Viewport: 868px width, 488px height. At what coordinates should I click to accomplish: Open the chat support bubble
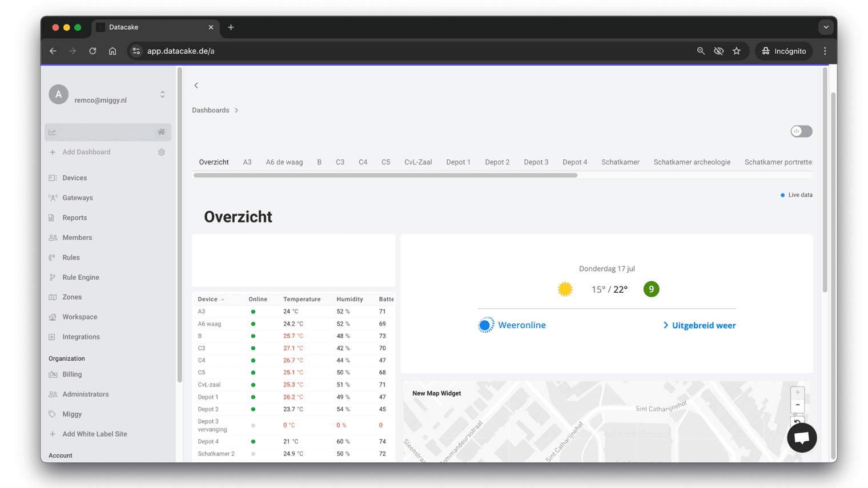801,438
